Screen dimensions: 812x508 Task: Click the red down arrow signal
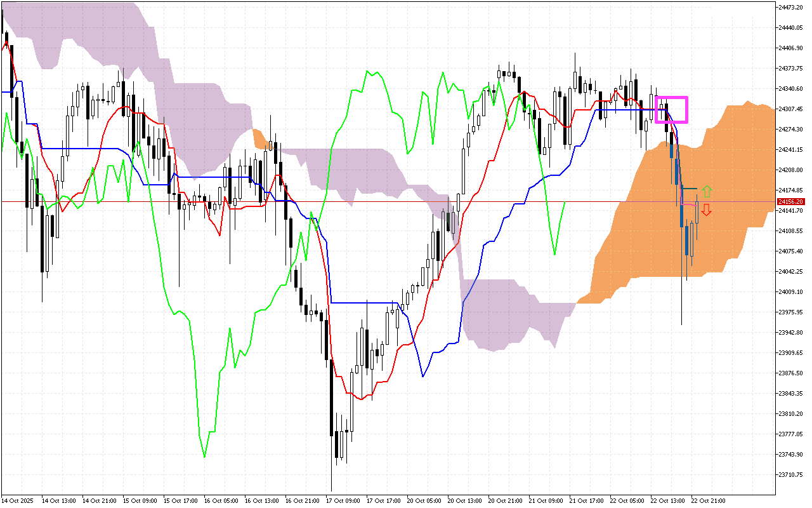(x=706, y=210)
